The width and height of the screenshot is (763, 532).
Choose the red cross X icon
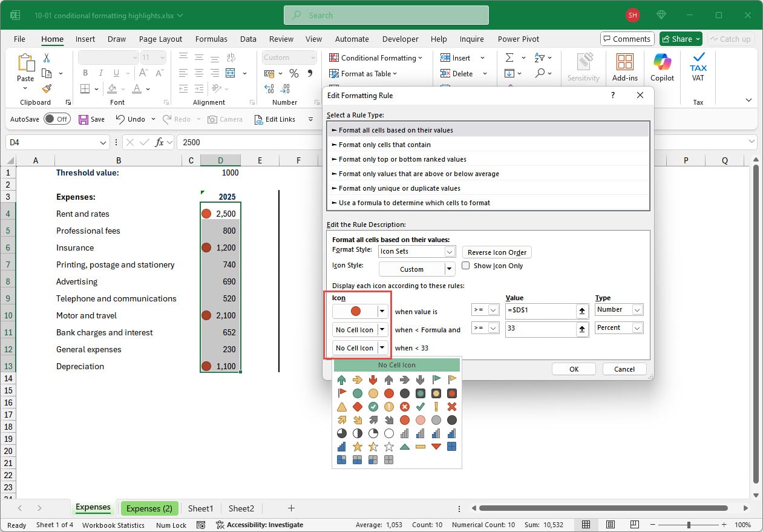pos(452,407)
